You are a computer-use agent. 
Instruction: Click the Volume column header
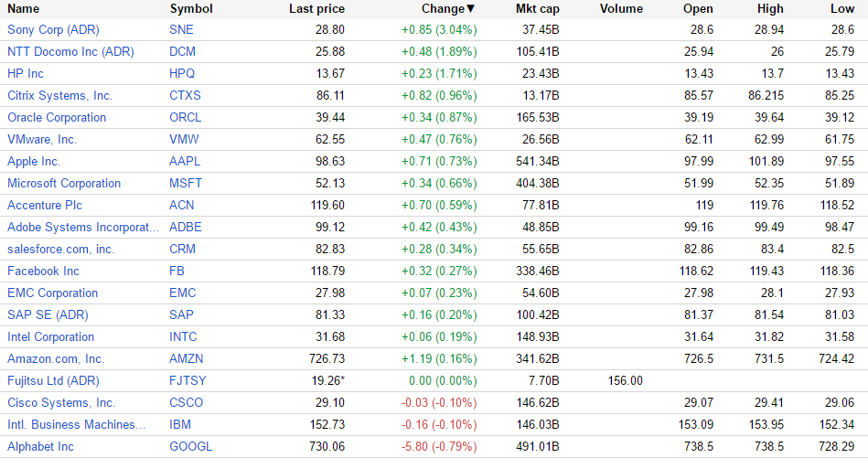tap(621, 9)
